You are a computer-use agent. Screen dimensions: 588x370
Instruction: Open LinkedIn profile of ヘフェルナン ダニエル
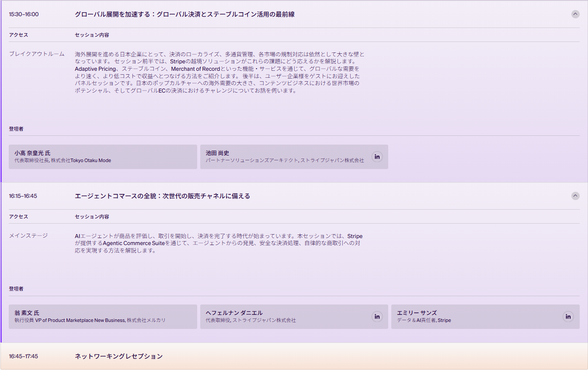[377, 317]
